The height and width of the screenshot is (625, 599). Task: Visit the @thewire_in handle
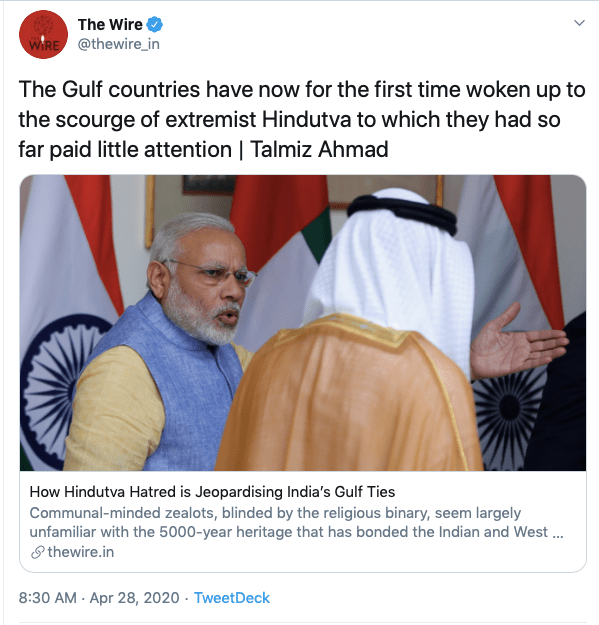click(118, 44)
